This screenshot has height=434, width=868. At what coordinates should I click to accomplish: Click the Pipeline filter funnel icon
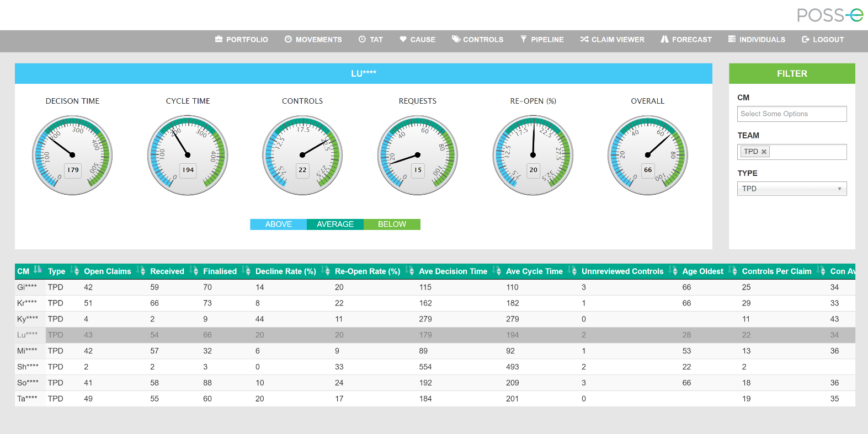(x=524, y=39)
